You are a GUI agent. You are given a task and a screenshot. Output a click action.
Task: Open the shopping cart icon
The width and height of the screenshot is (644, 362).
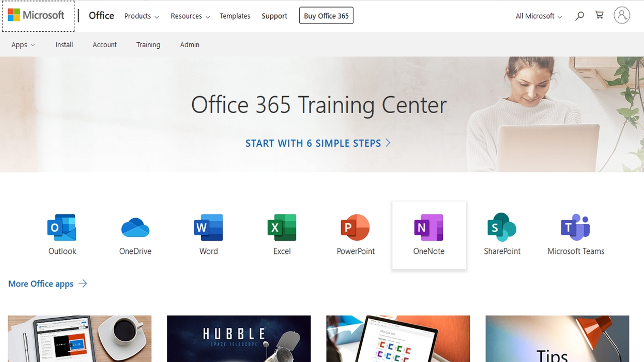[x=599, y=15]
